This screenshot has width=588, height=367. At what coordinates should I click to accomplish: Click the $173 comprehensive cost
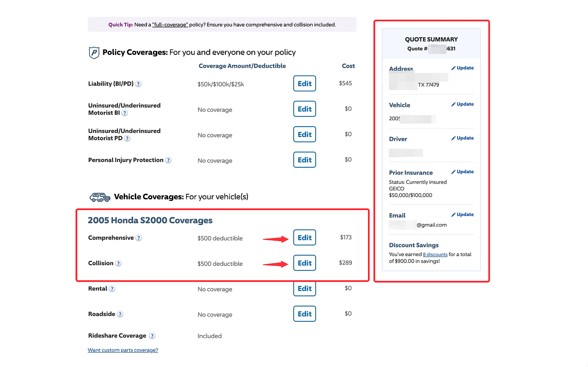(x=346, y=237)
